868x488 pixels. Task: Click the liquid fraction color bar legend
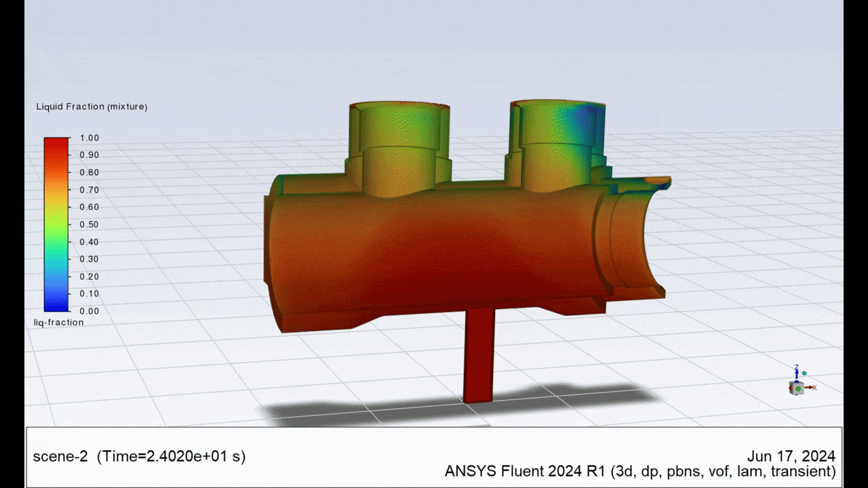coord(57,224)
